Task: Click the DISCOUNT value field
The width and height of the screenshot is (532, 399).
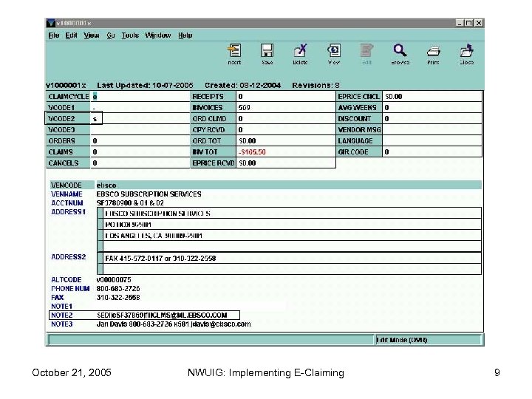Action: click(x=432, y=119)
